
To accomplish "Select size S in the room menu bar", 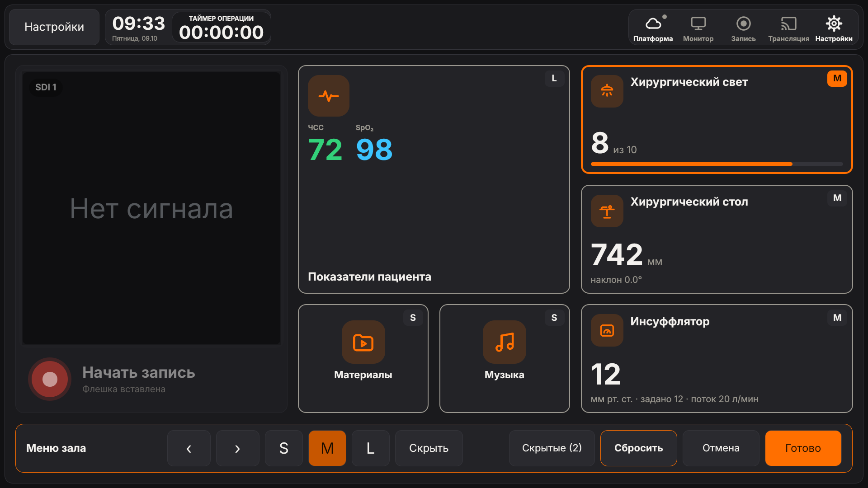I will point(283,448).
